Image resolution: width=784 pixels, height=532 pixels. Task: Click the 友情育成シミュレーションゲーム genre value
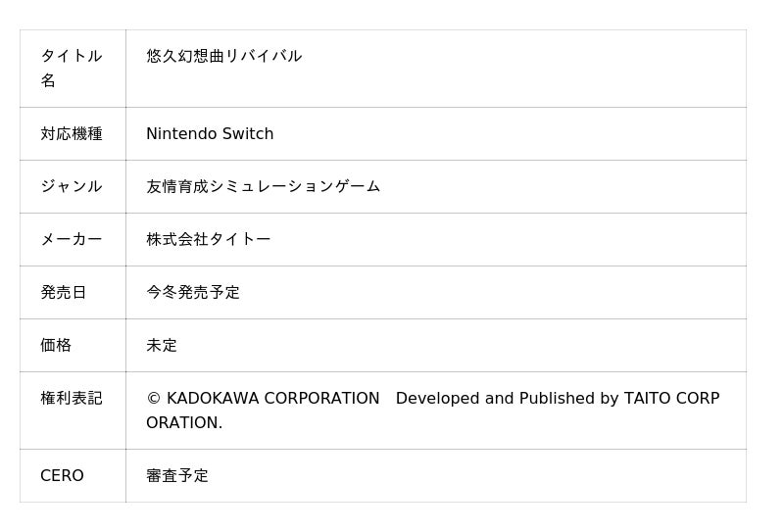(263, 187)
